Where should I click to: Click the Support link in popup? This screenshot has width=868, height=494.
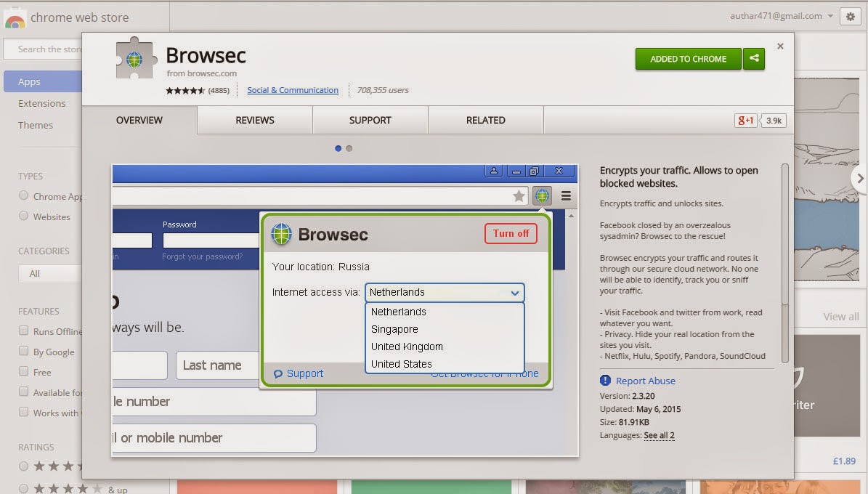pyautogui.click(x=304, y=374)
